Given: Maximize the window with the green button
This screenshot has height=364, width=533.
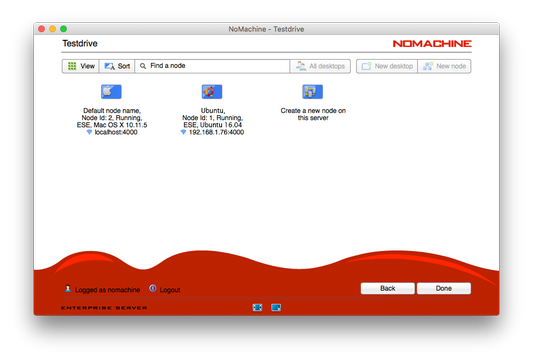Looking at the screenshot, I should pyautogui.click(x=64, y=29).
